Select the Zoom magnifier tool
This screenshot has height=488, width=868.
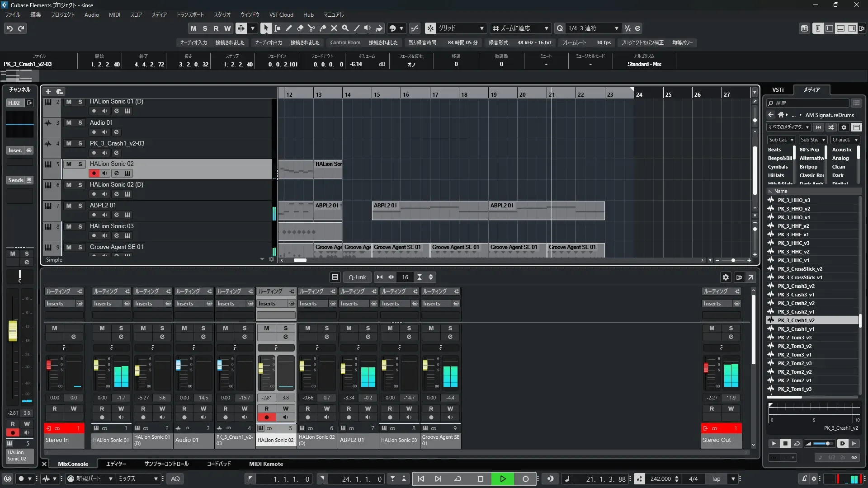pos(345,28)
